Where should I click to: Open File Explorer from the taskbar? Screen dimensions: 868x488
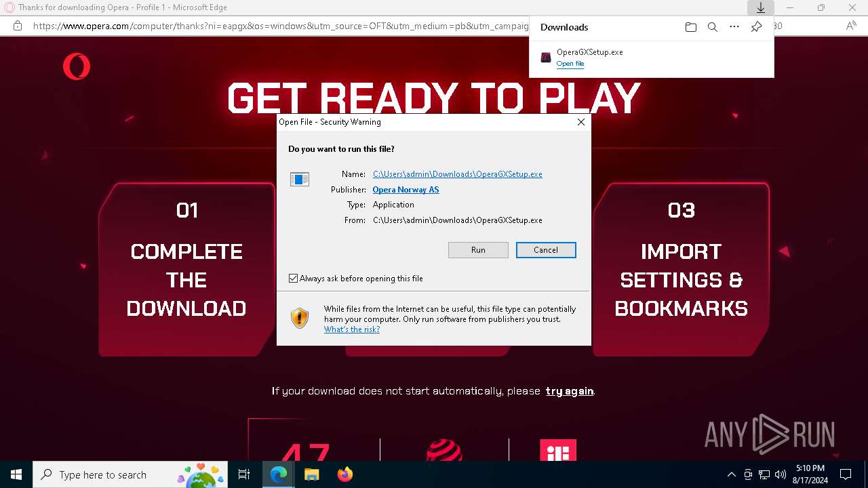311,474
